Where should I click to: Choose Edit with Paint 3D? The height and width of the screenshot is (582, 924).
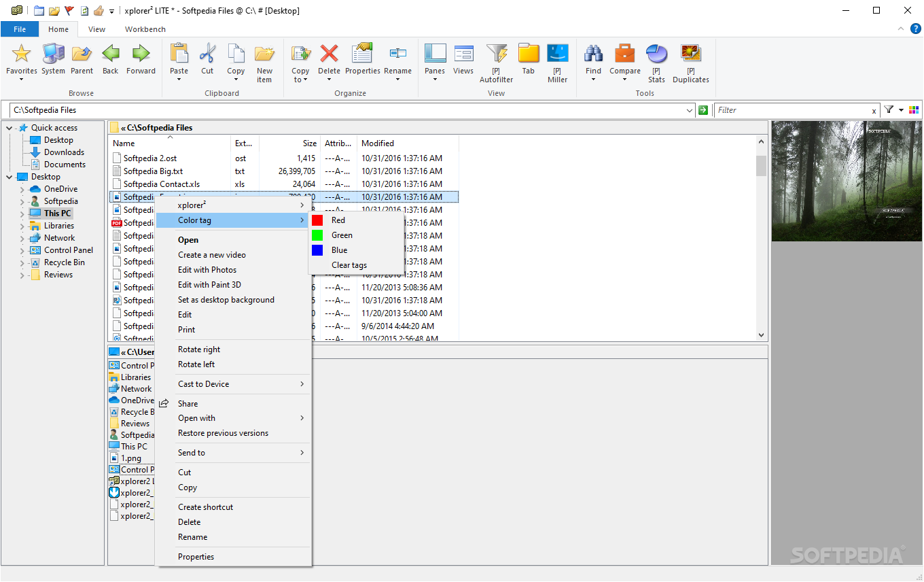pyautogui.click(x=233, y=285)
